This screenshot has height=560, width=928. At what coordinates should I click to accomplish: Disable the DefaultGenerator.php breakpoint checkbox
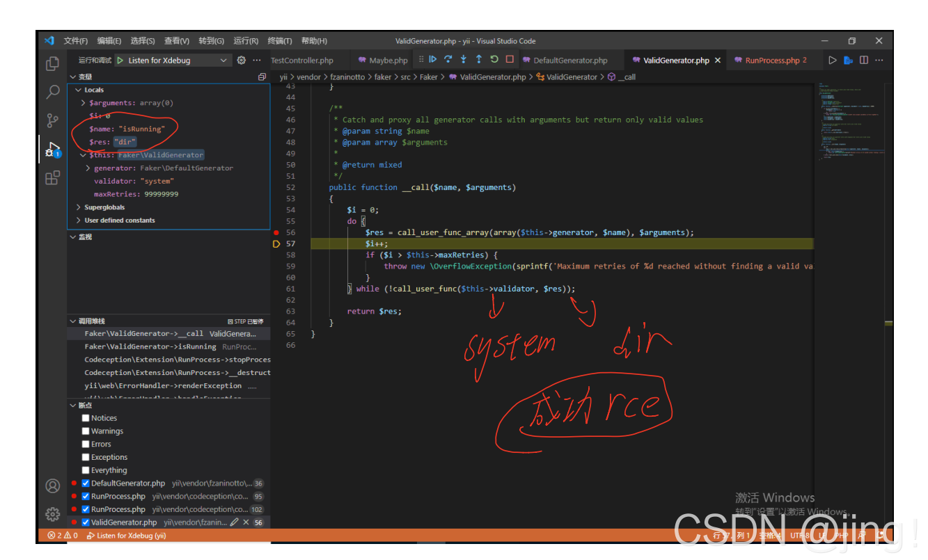click(86, 483)
